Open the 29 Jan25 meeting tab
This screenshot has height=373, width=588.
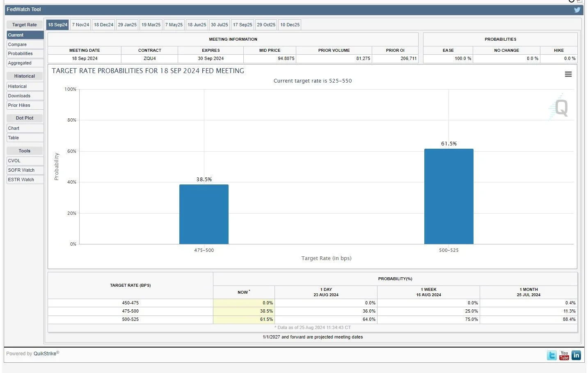(127, 25)
